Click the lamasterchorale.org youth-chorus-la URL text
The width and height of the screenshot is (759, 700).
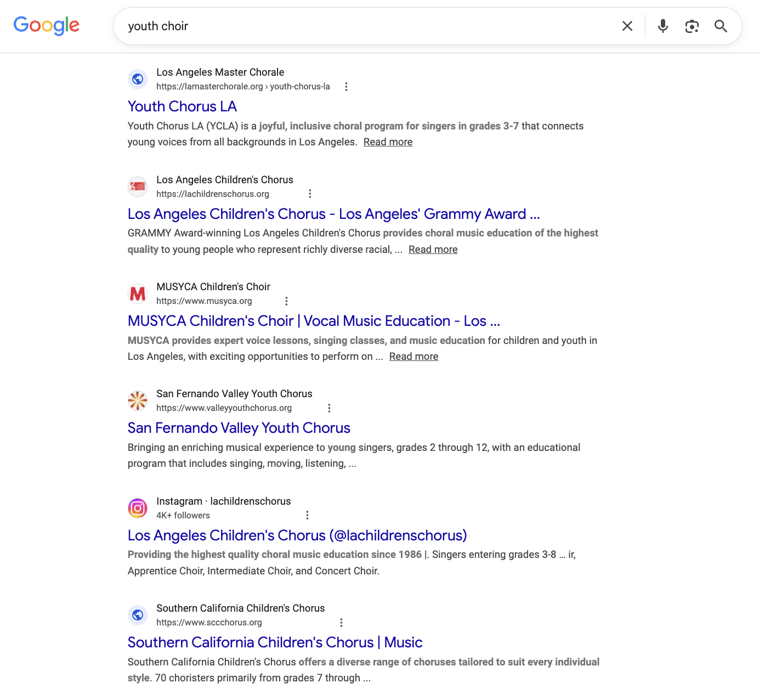point(243,87)
